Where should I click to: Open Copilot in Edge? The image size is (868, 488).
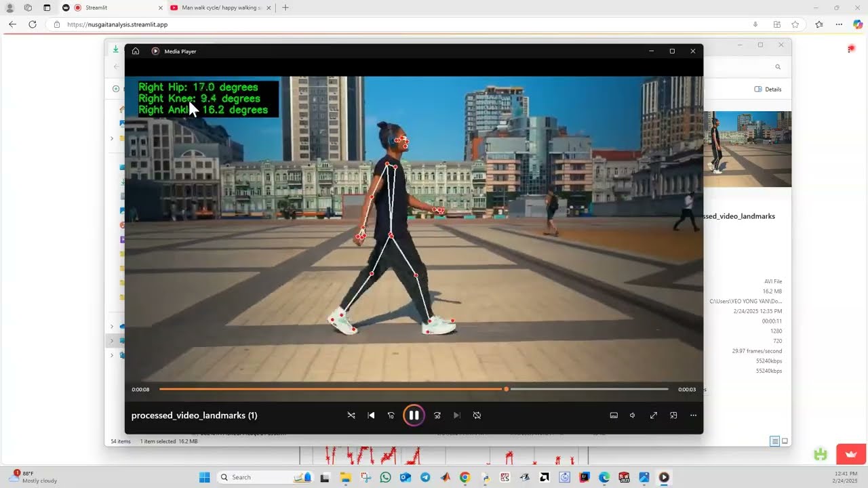tap(858, 24)
